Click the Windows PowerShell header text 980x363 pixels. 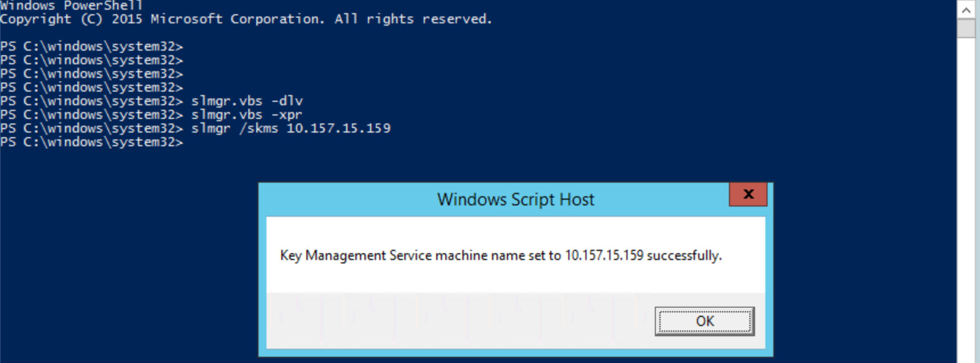tap(71, 6)
